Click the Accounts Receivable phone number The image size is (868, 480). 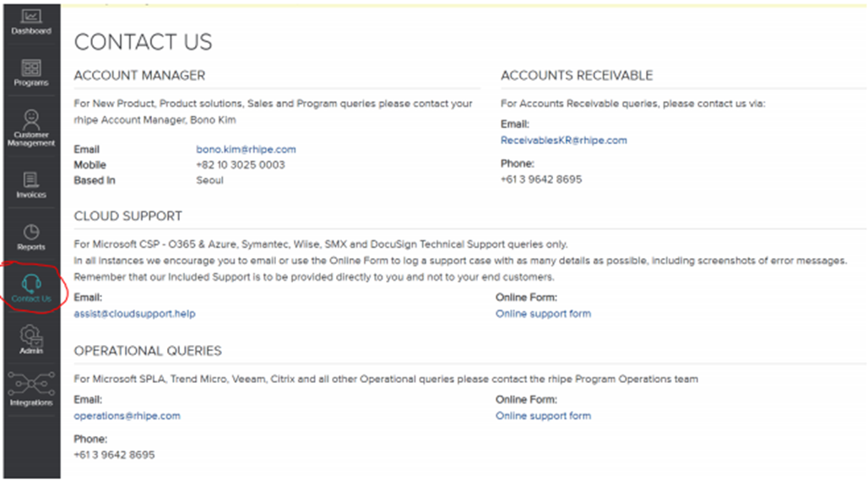coord(540,179)
